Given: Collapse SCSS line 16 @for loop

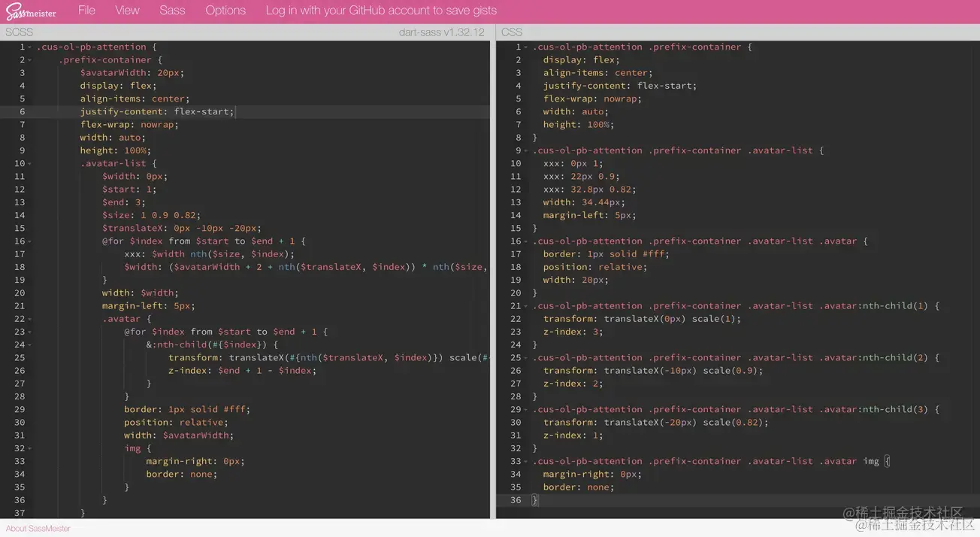Looking at the screenshot, I should (x=30, y=241).
